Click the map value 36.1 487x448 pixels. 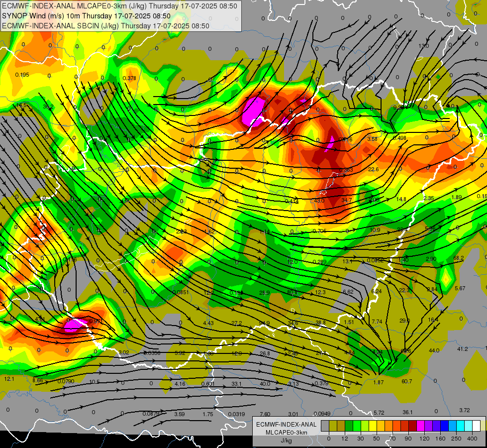(407, 412)
